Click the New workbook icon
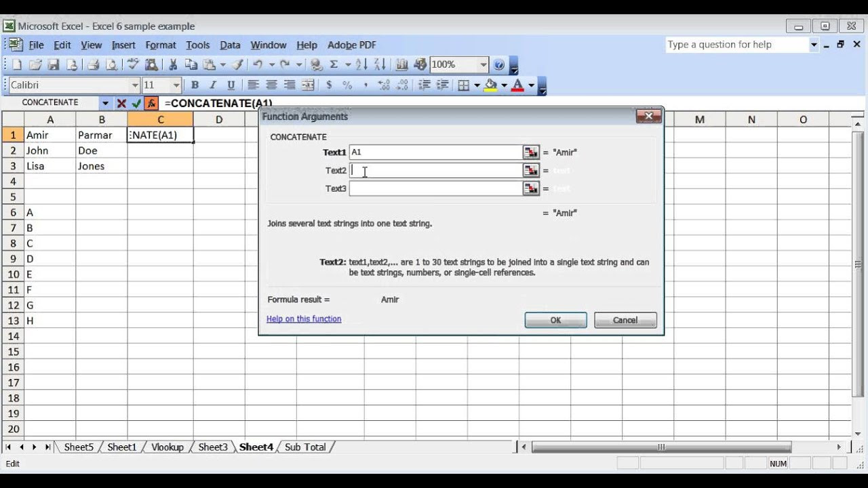 pyautogui.click(x=17, y=65)
